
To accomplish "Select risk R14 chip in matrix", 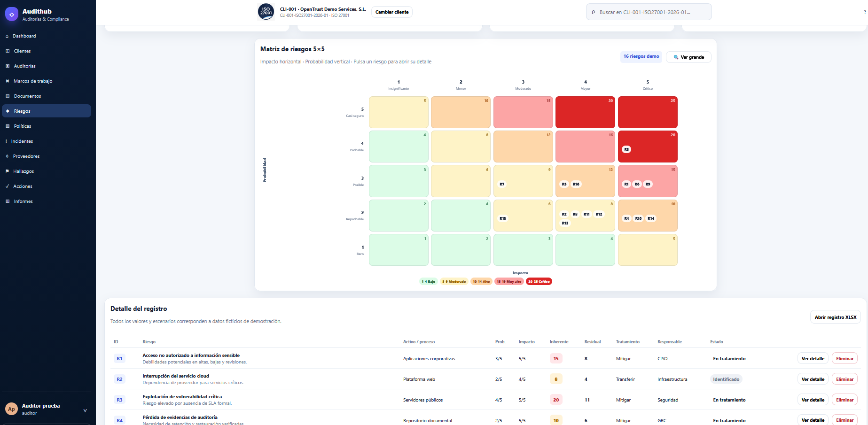I will point(651,218).
